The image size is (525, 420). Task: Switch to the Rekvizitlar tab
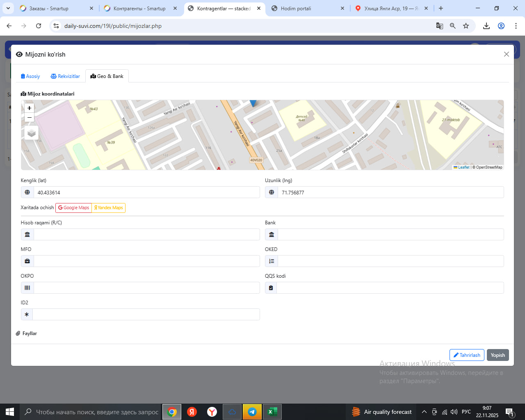coord(65,76)
